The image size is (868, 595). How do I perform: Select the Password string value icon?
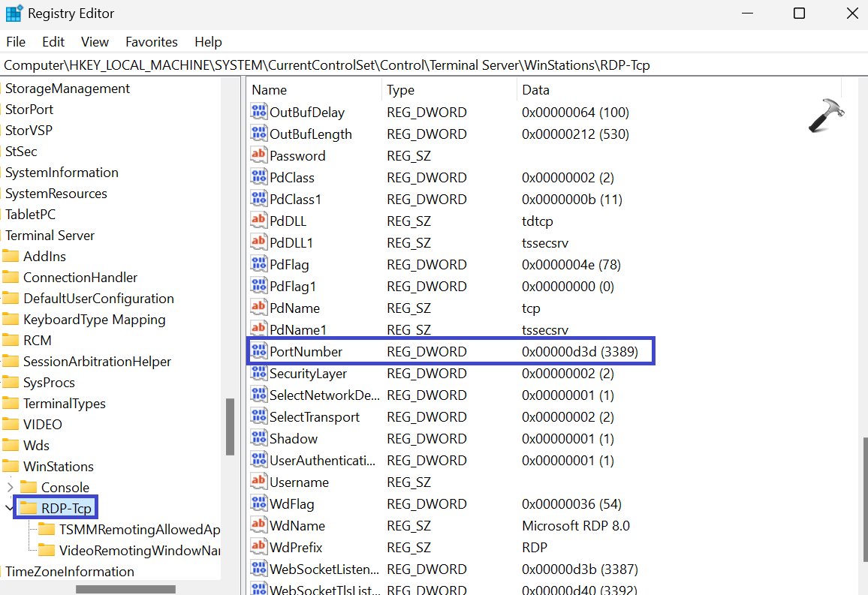[259, 155]
